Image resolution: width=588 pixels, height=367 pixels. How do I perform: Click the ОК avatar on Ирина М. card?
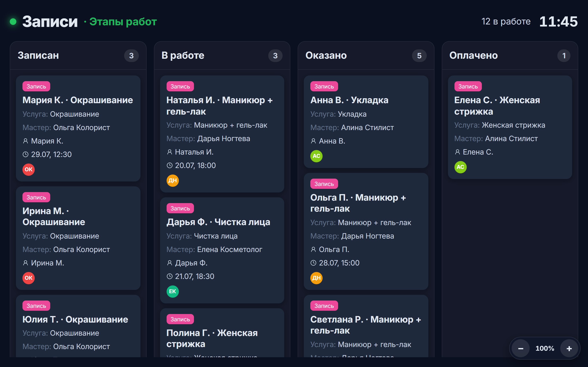28,278
